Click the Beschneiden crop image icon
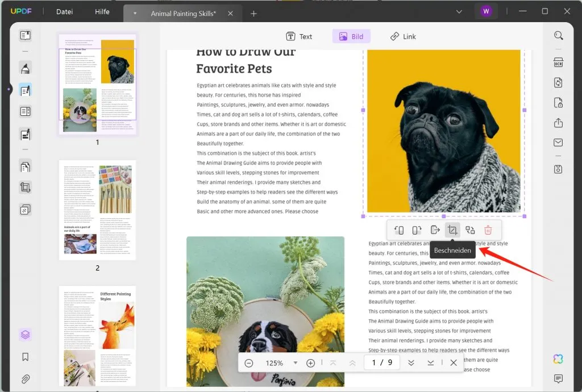This screenshot has width=582, height=392. [x=452, y=230]
